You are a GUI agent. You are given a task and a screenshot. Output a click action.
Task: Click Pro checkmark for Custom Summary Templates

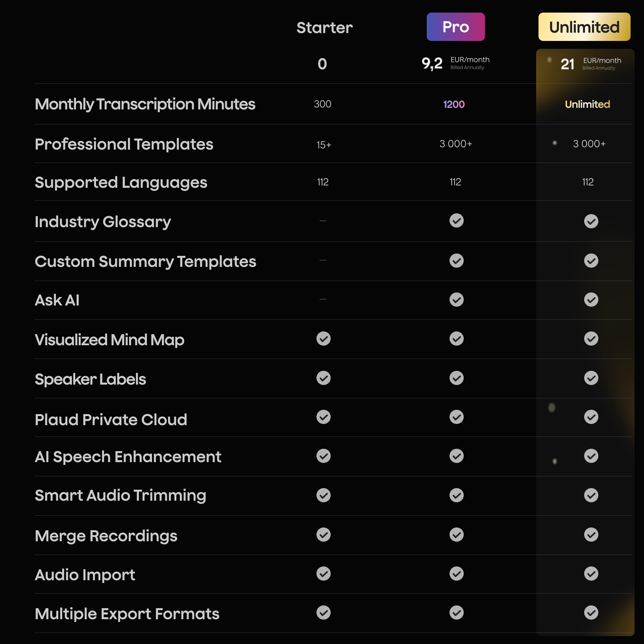pyautogui.click(x=456, y=261)
